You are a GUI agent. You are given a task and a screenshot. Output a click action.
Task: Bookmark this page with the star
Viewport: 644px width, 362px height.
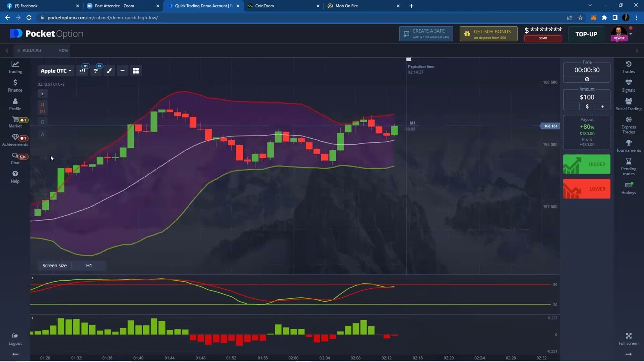click(x=580, y=18)
